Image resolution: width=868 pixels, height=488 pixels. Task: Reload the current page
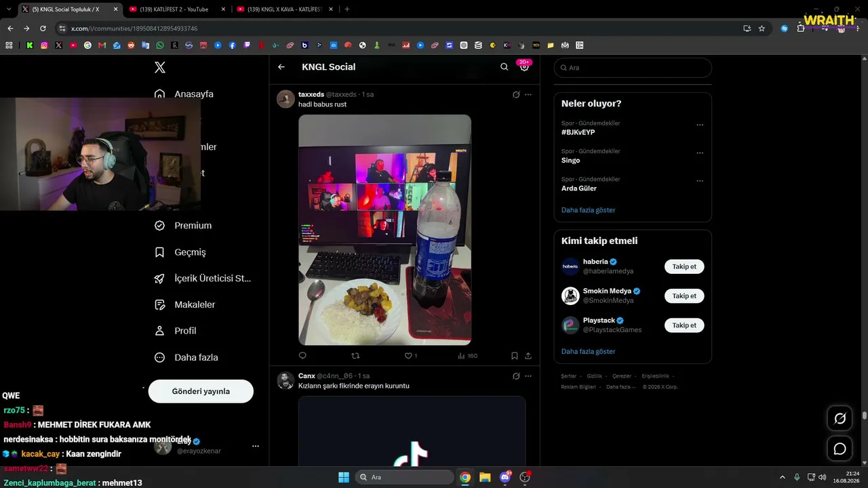point(43,28)
